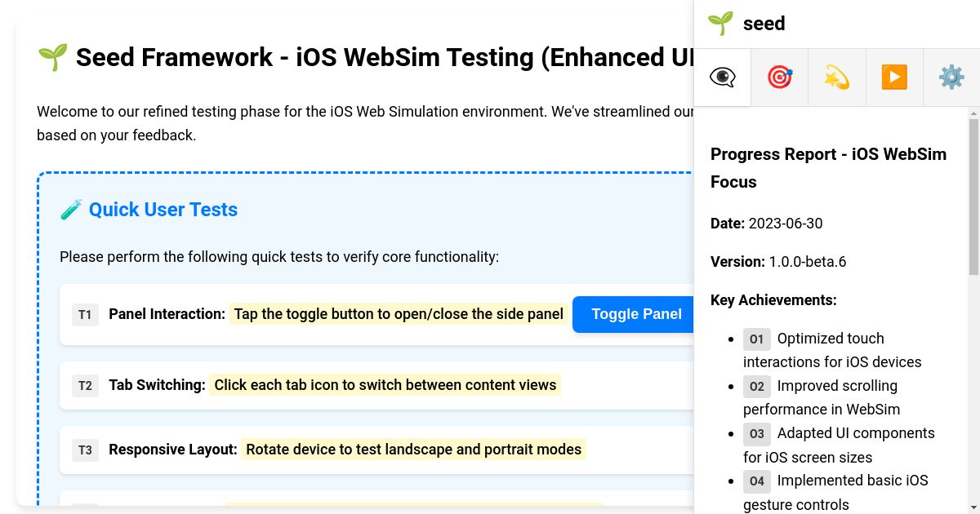Select the shooting star tab icon
This screenshot has height=514, width=980.
[x=836, y=77]
